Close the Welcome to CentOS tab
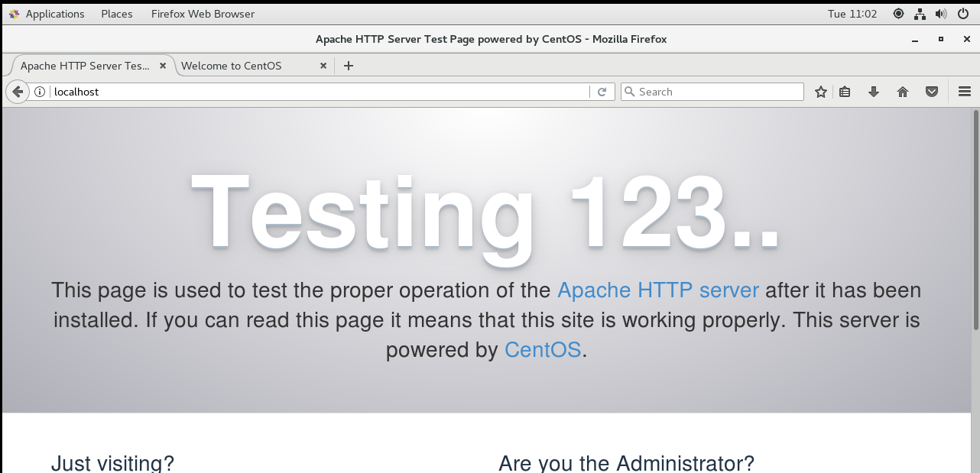 323,66
